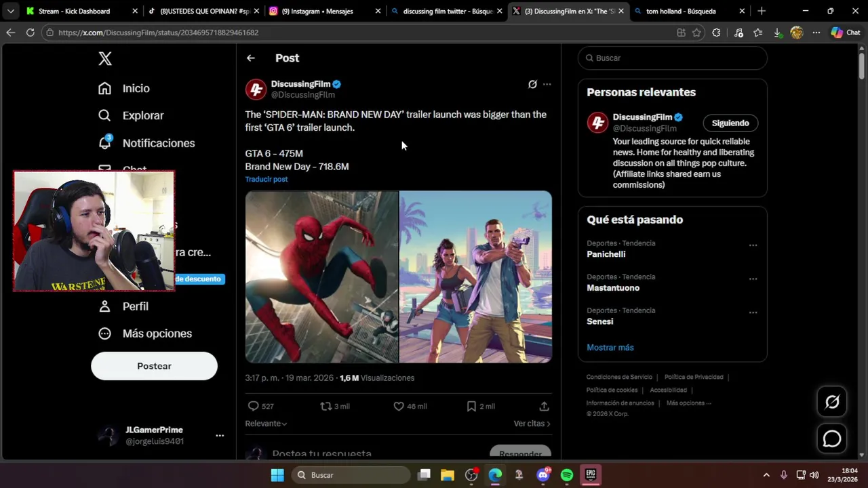
Task: Open Accesibilidad footer link
Action: [x=668, y=390]
